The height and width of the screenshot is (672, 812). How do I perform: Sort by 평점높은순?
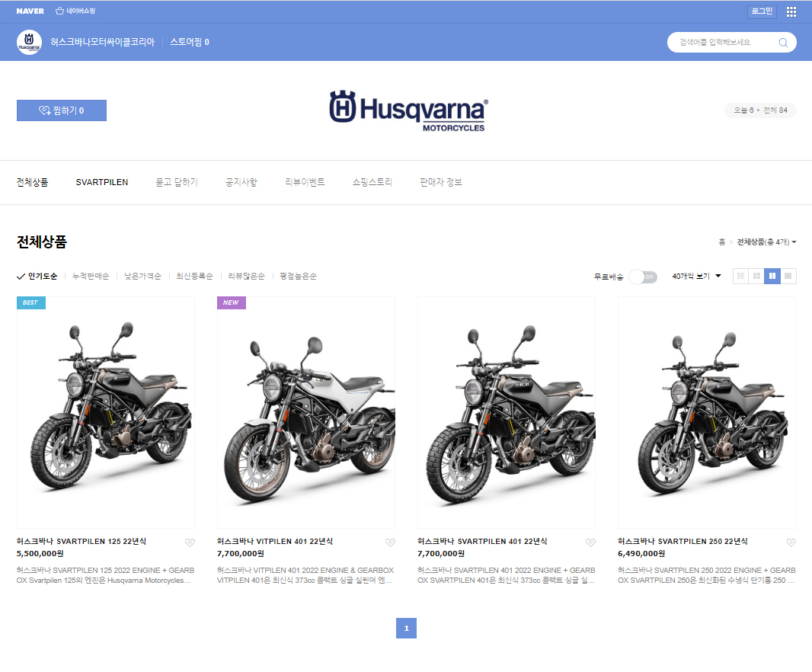299,276
